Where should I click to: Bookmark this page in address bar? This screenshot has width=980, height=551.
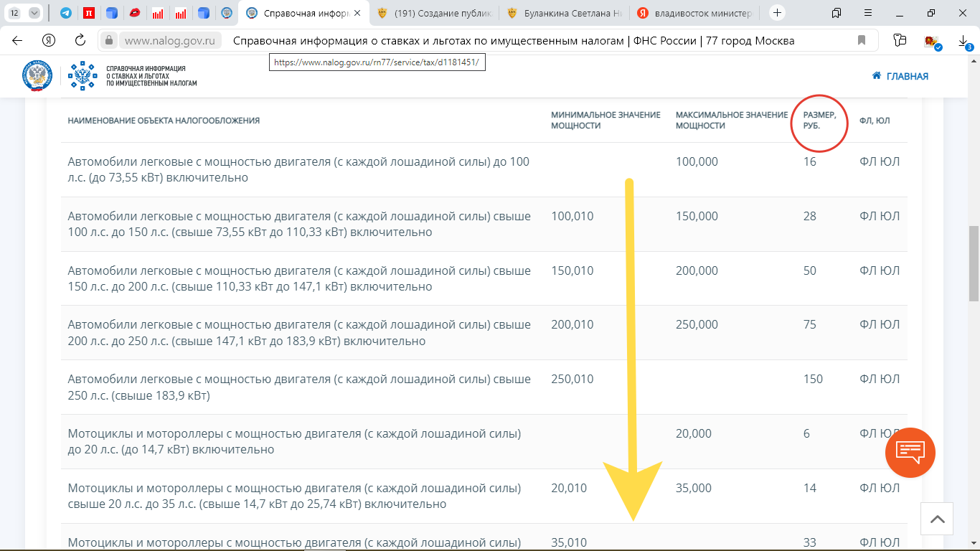coord(862,40)
